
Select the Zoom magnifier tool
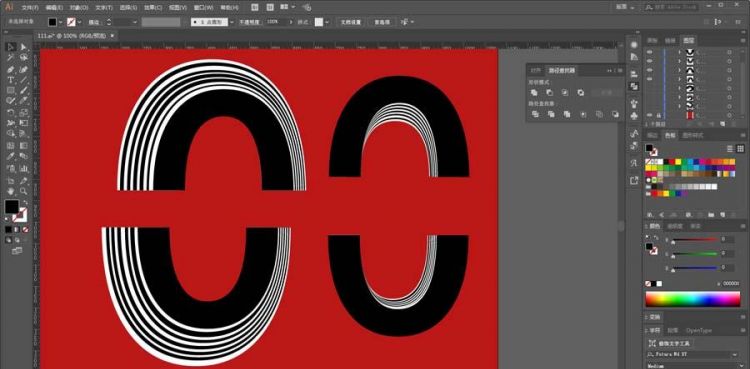point(23,191)
